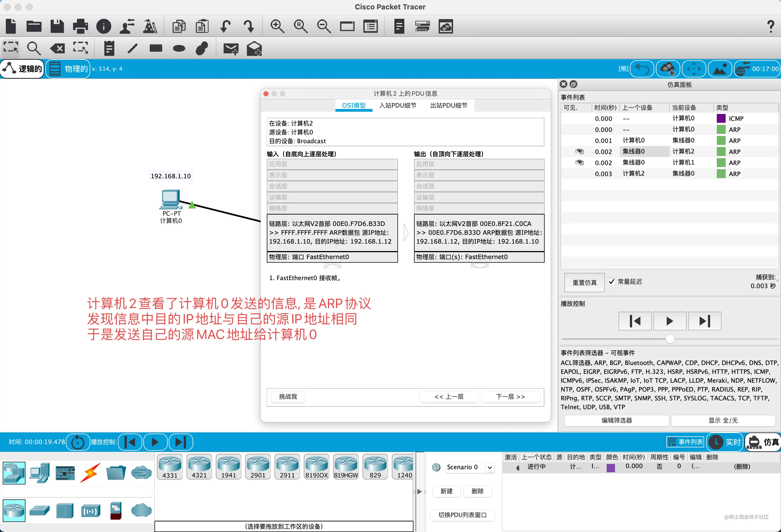The width and height of the screenshot is (781, 532).
Task: Click the purple color swatch in PDU list
Action: 611,468
